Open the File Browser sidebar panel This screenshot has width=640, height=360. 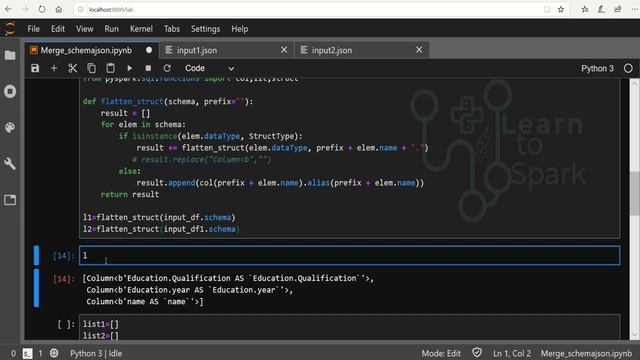tap(10, 55)
